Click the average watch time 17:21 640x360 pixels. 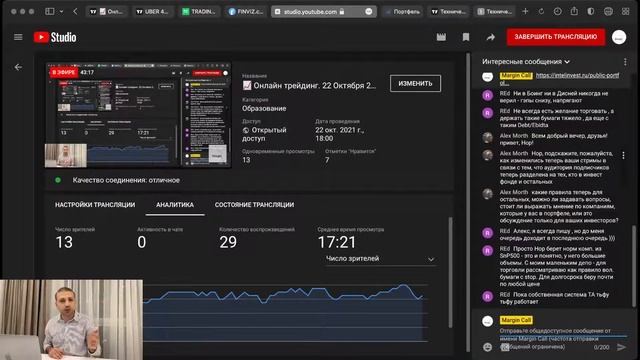tap(337, 242)
